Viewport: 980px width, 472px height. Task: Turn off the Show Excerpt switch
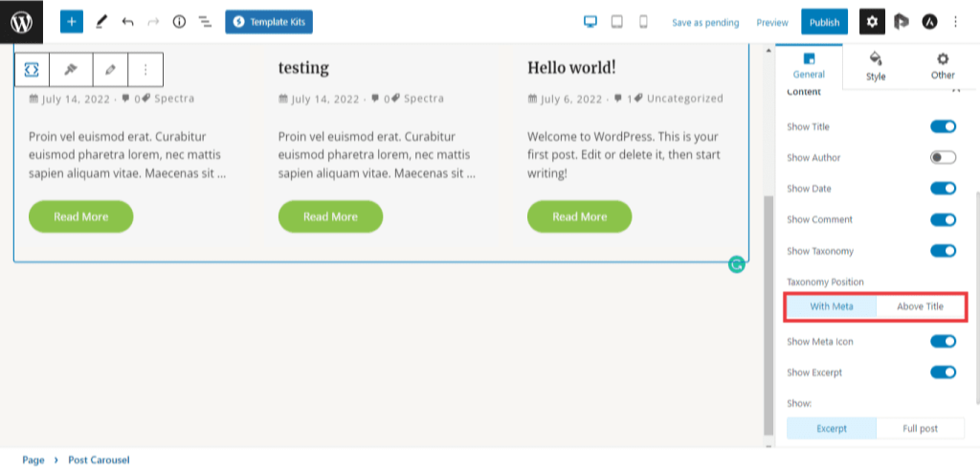coord(943,372)
